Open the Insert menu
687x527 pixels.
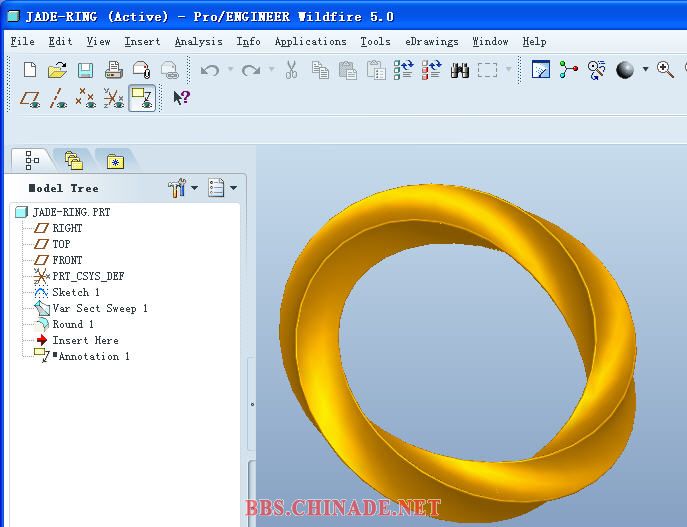tap(142, 42)
